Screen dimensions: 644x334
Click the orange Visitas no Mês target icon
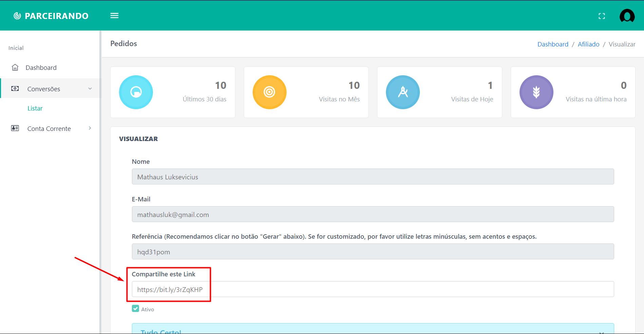[x=270, y=92]
